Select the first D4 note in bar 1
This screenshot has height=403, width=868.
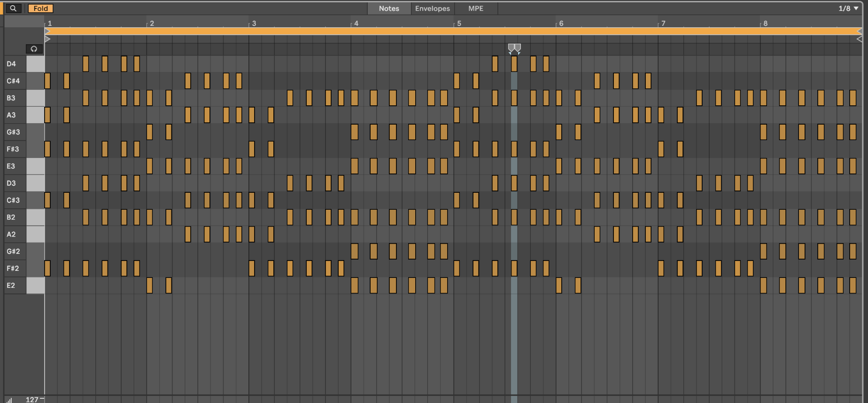click(85, 64)
